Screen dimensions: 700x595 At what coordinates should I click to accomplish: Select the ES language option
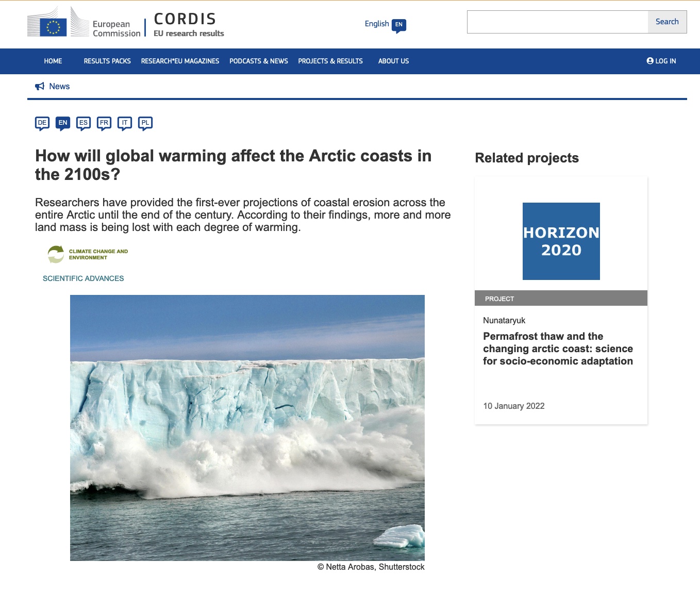click(x=84, y=123)
